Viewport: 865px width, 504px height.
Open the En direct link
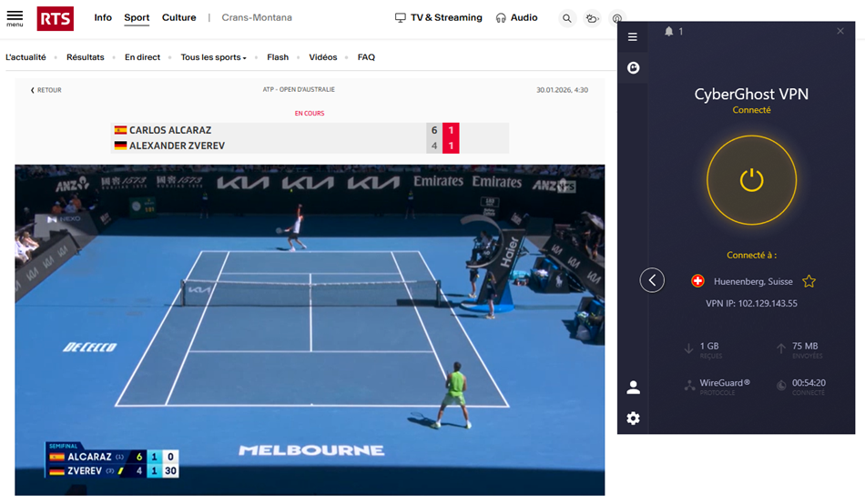point(142,57)
